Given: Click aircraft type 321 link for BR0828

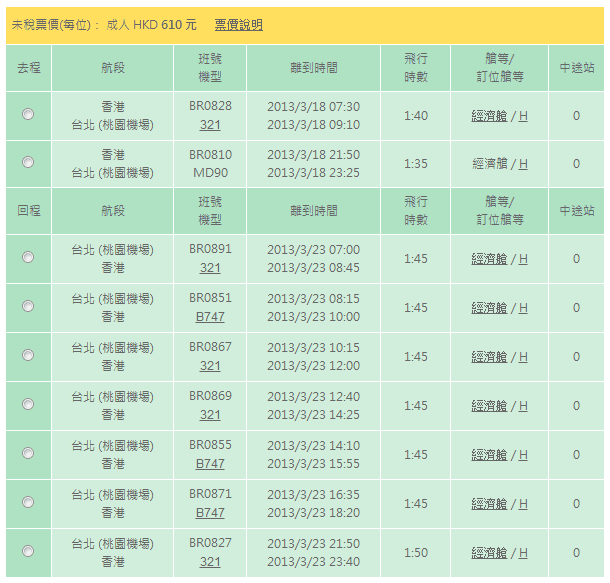Looking at the screenshot, I should pyautogui.click(x=210, y=125).
